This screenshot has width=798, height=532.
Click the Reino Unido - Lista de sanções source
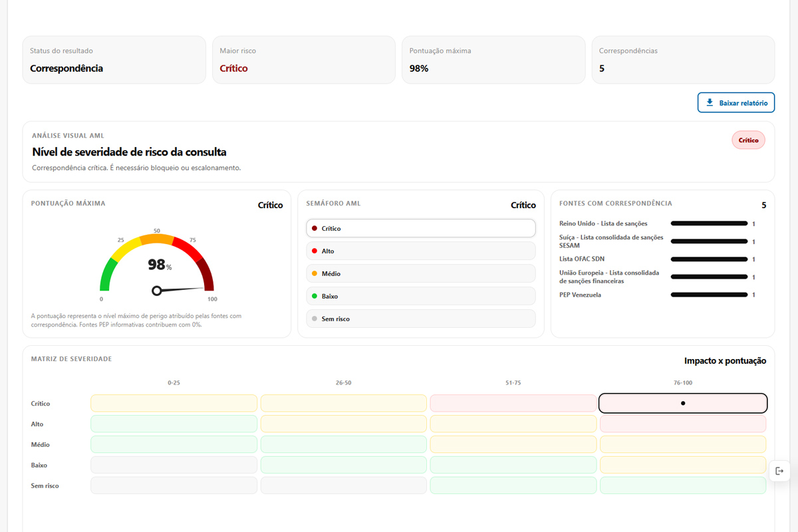pos(603,223)
